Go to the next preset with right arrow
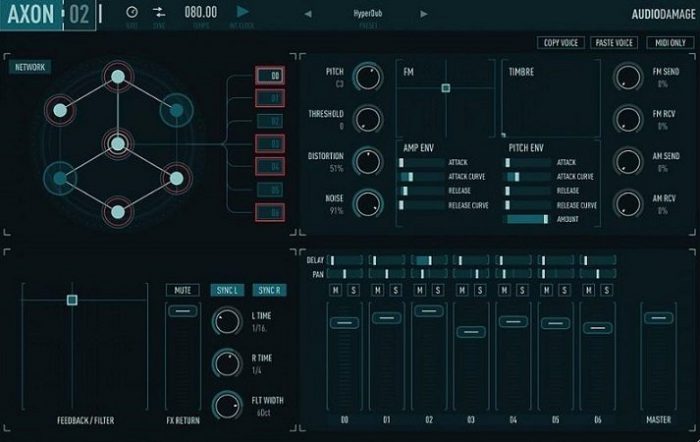Screen dimensions: 700x442 pos(424,13)
